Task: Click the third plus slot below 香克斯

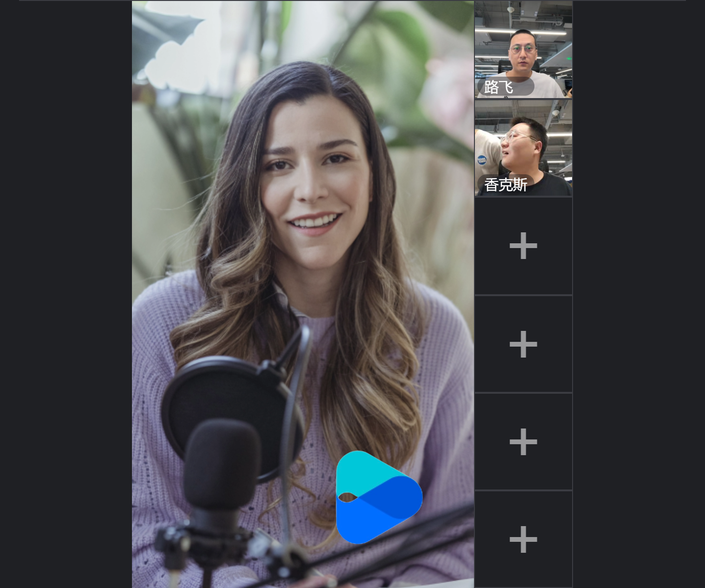Action: [524, 442]
